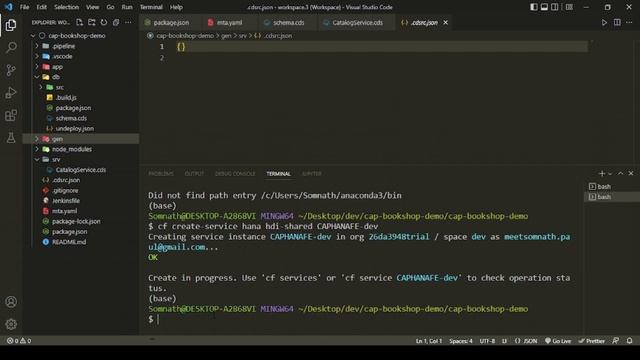Open README.md in the Explorer tree
640x360 pixels.
[x=69, y=242]
